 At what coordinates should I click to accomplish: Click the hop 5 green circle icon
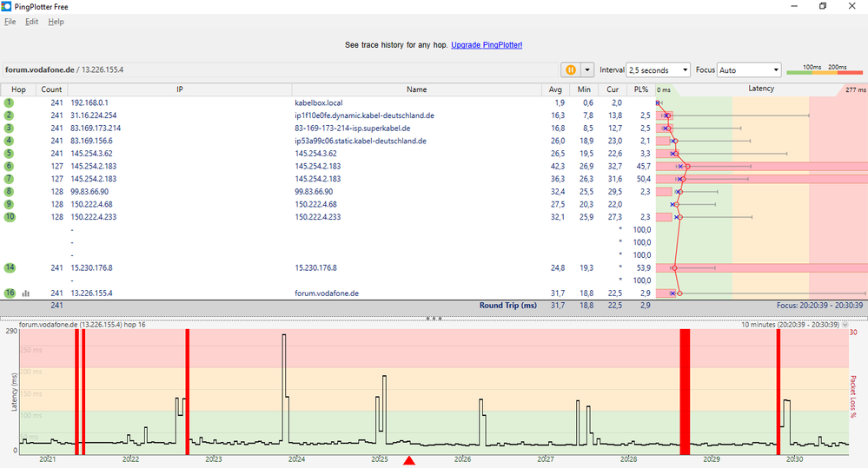tap(9, 154)
